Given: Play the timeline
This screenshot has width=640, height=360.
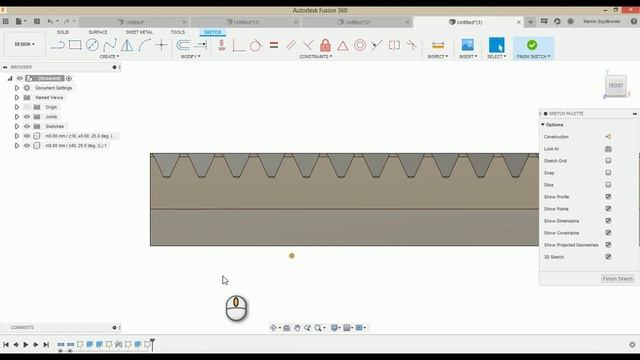Looking at the screenshot, I should coord(26,345).
